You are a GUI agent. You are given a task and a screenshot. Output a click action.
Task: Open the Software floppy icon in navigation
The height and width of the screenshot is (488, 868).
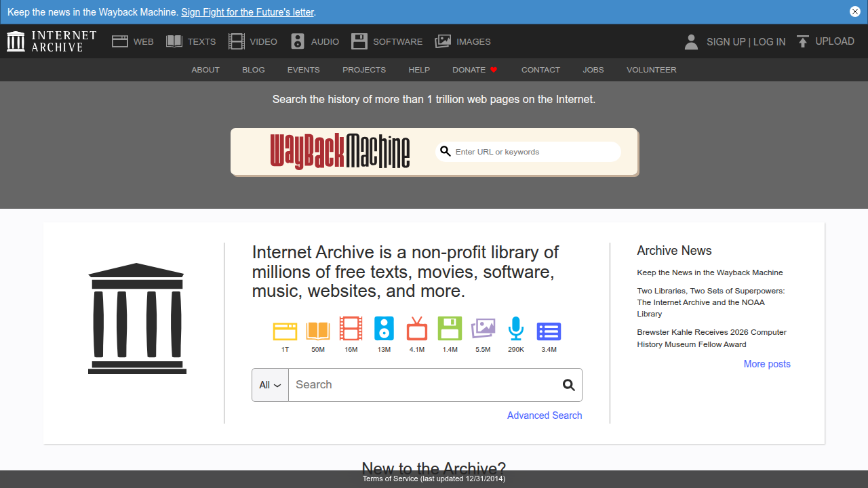359,41
